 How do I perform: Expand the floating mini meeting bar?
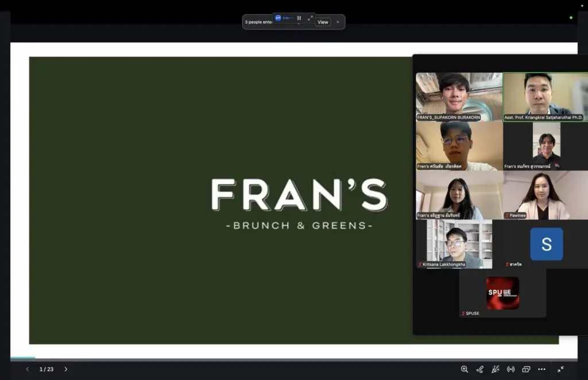click(310, 18)
